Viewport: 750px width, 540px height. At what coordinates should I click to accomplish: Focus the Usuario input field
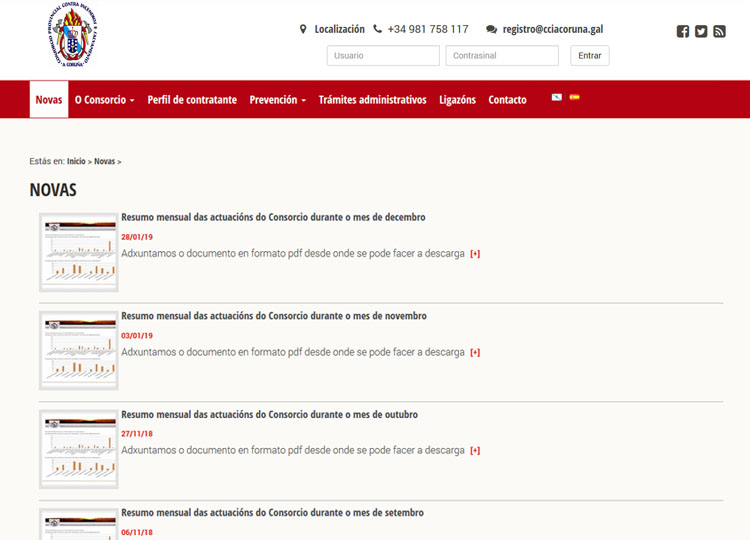pos(383,55)
